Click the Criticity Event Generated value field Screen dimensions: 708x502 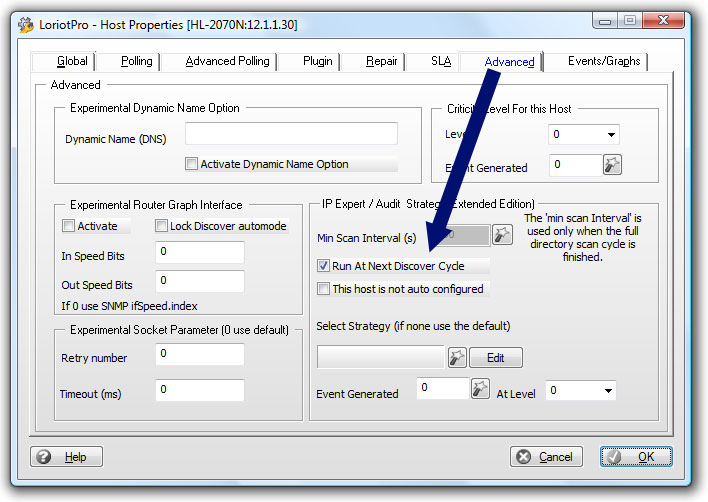(x=576, y=165)
